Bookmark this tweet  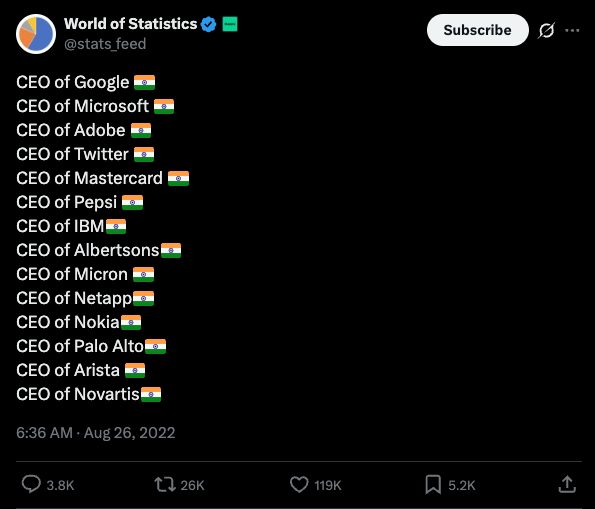point(433,485)
